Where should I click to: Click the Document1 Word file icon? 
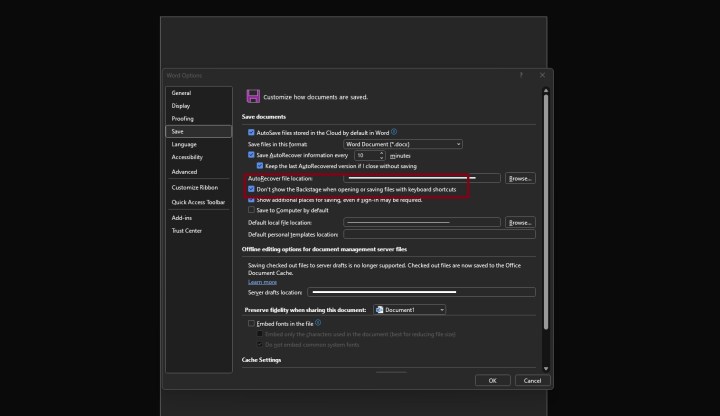point(380,310)
